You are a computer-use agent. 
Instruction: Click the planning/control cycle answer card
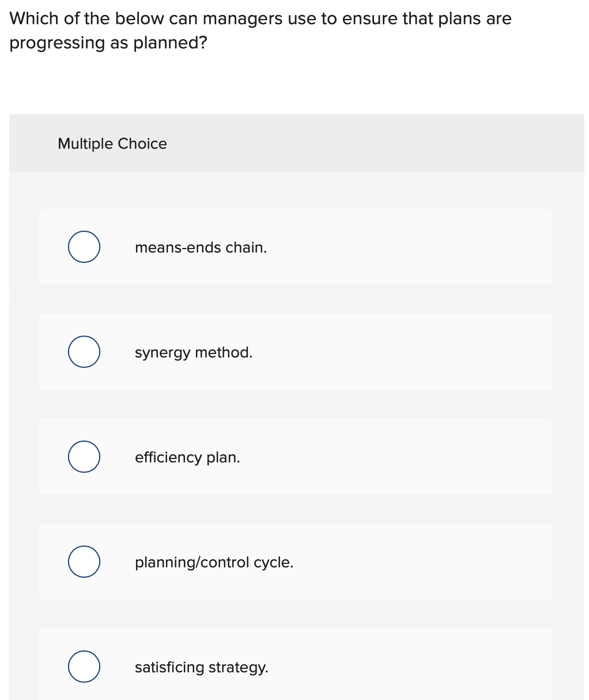(x=295, y=561)
